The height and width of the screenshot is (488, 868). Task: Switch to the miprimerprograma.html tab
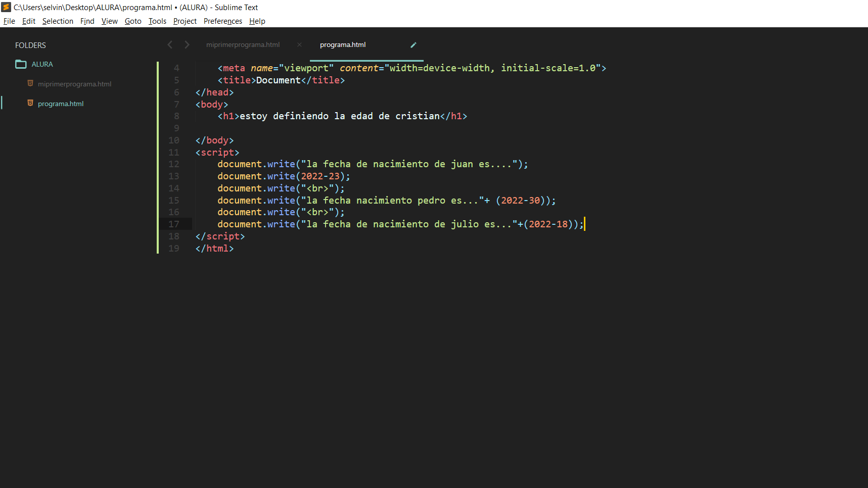[243, 44]
